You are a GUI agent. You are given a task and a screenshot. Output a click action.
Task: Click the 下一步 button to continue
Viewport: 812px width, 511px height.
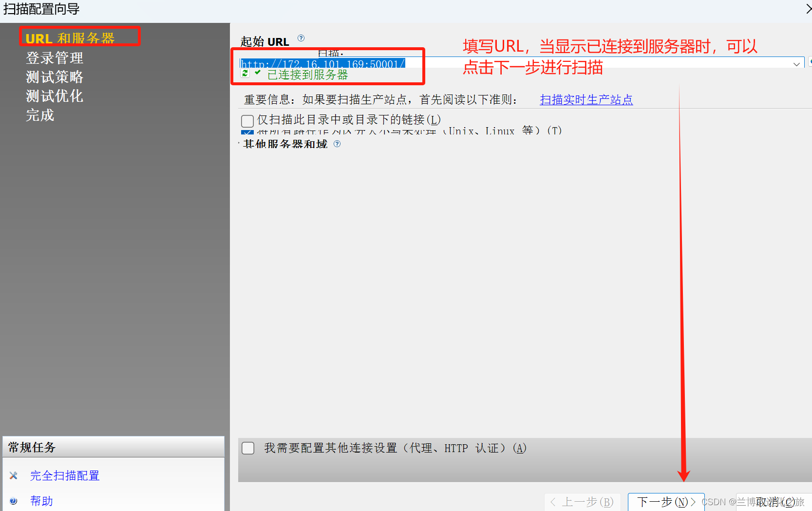[665, 502]
